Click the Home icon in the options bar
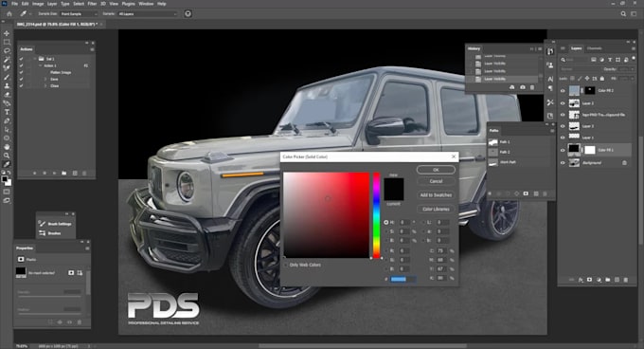 pos(9,13)
